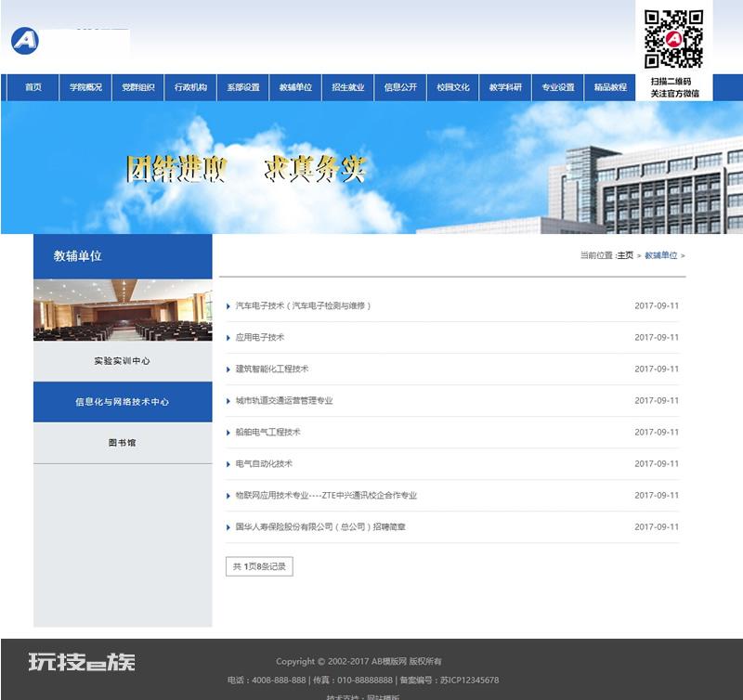
Task: Click 教辅单位 breadcrumb link
Action: point(661,255)
